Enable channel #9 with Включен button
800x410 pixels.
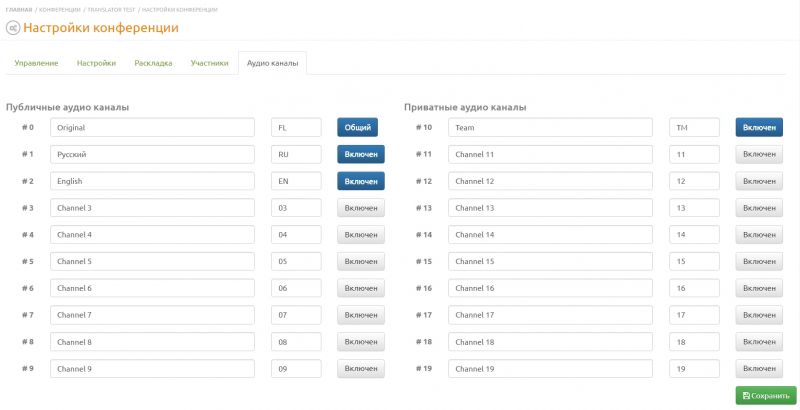point(361,369)
